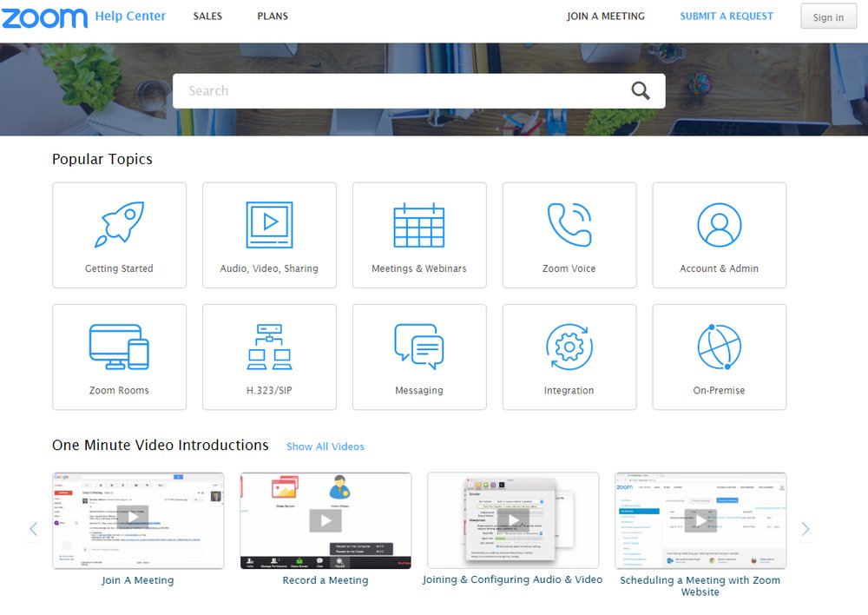This screenshot has height=615, width=868.
Task: Click the Zoom Voice phone icon
Action: [x=569, y=225]
